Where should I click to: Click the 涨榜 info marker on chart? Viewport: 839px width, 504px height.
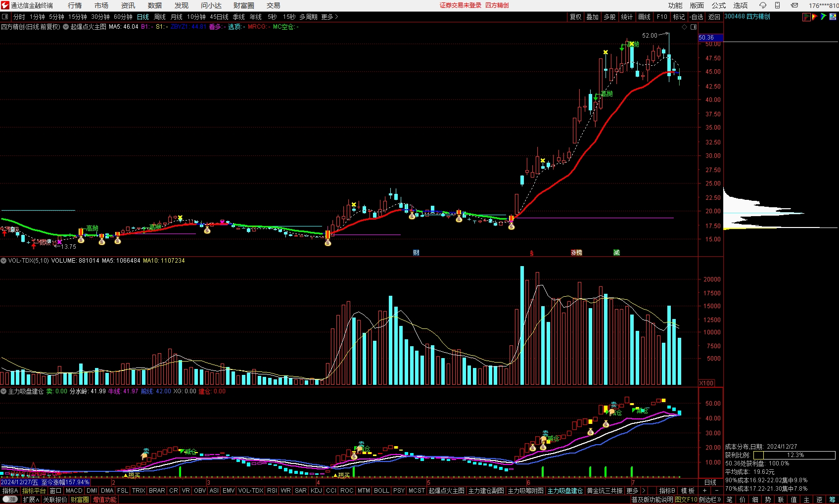point(576,253)
